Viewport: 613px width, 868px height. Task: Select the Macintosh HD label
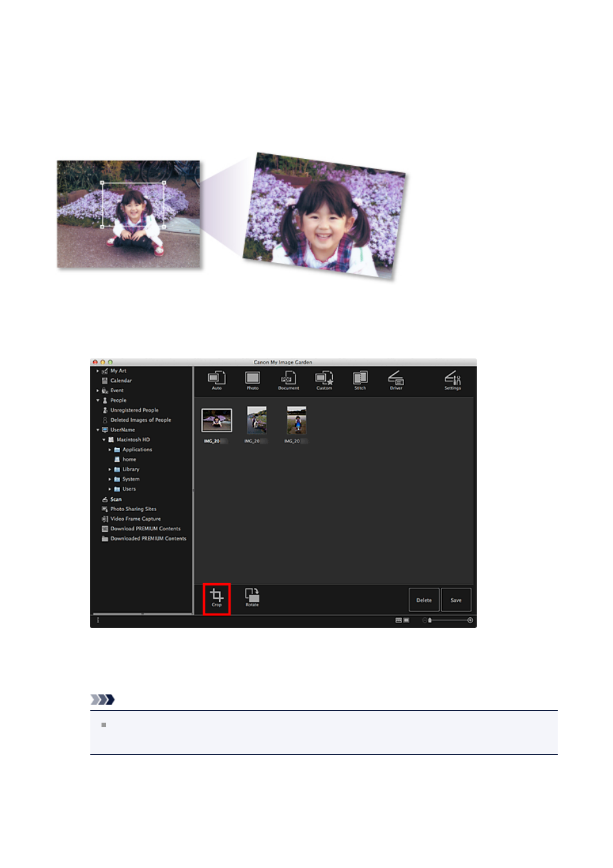click(x=133, y=440)
